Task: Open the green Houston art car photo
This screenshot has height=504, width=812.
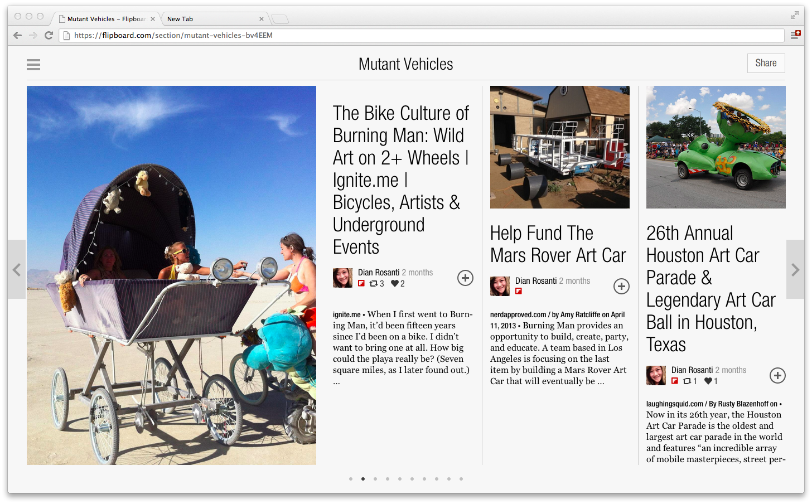Action: pos(716,147)
